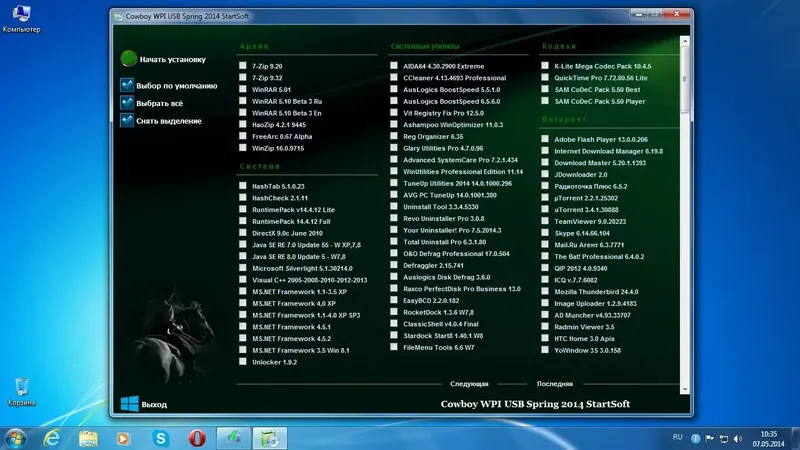Click the scrollbar up arrow
Image resolution: width=800 pixels, height=450 pixels.
click(685, 41)
